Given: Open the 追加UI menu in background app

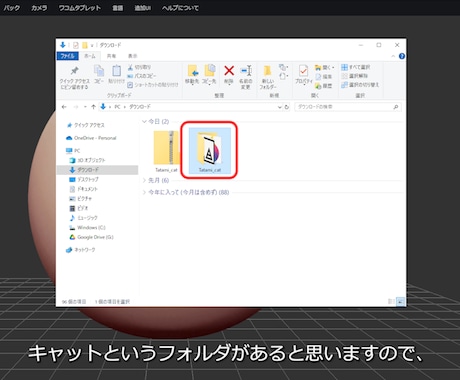Looking at the screenshot, I should 143,8.
